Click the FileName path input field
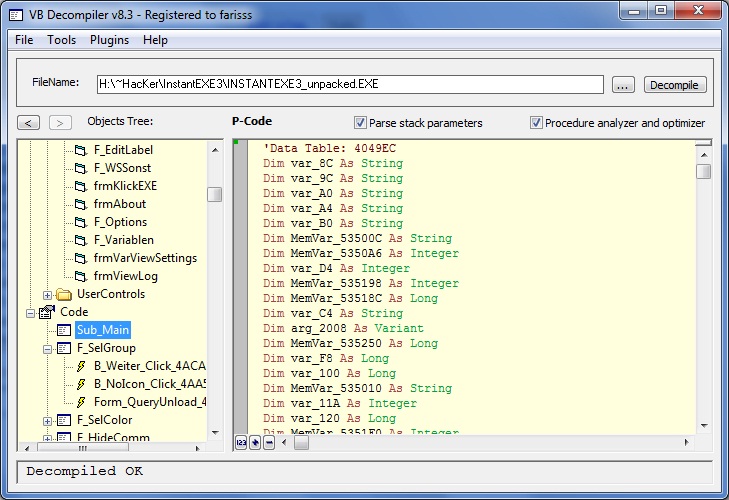 [x=350, y=85]
